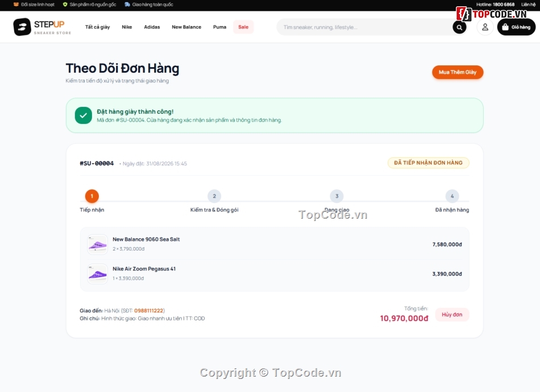Open the user account icon
The width and height of the screenshot is (540, 392).
[x=485, y=27]
